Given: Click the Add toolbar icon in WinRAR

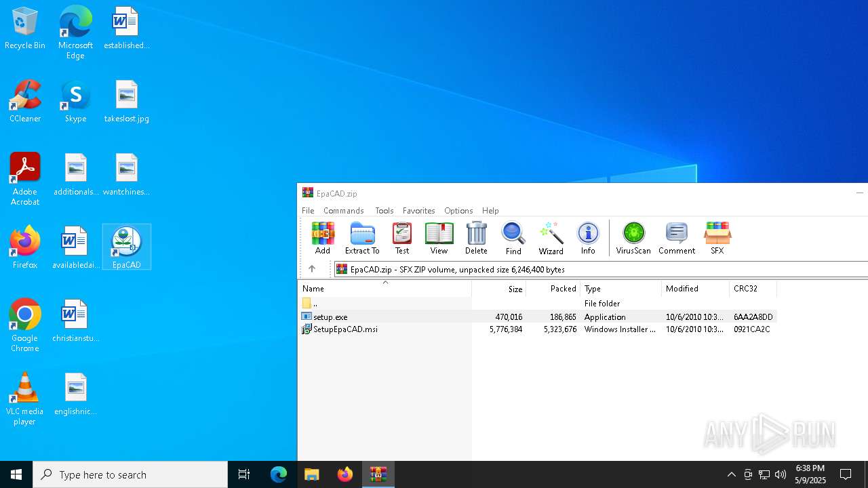Looking at the screenshot, I should click(323, 238).
